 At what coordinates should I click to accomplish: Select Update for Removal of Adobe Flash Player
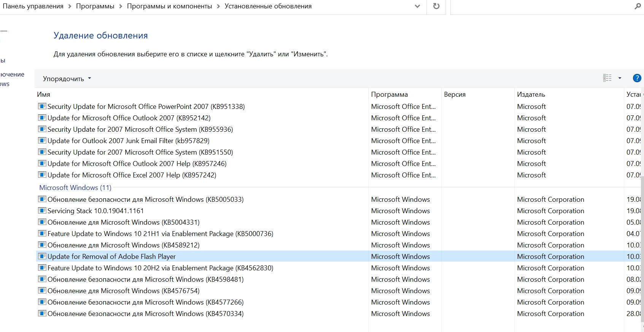[x=111, y=256]
